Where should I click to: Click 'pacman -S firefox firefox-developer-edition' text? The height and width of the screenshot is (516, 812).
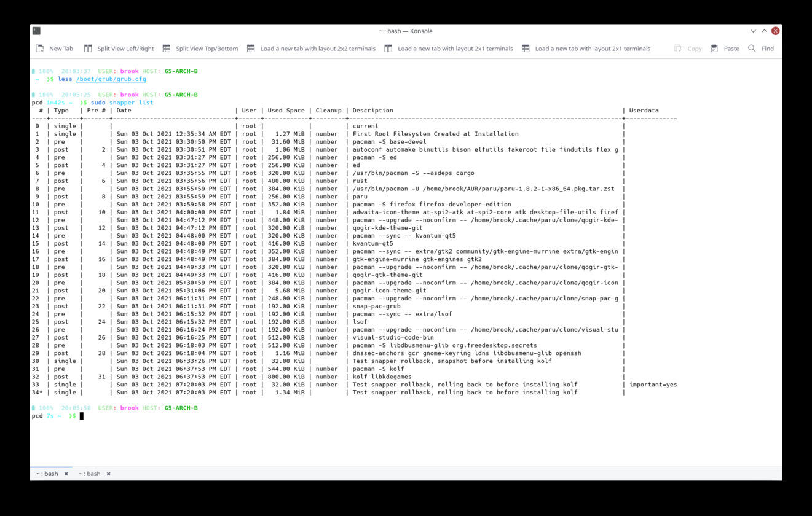click(x=432, y=205)
